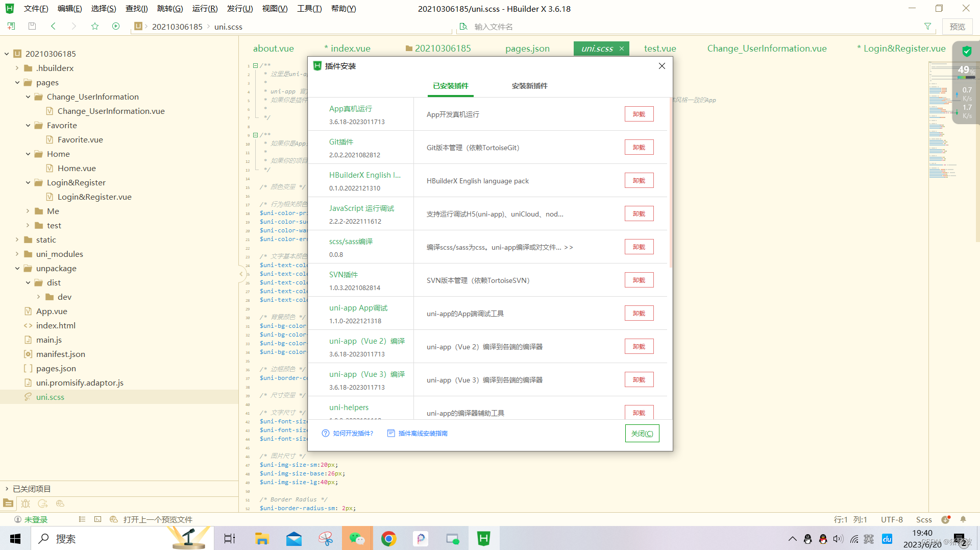Image resolution: width=980 pixels, height=550 pixels.
Task: Open the 插件离线安装指南 link
Action: click(x=423, y=433)
